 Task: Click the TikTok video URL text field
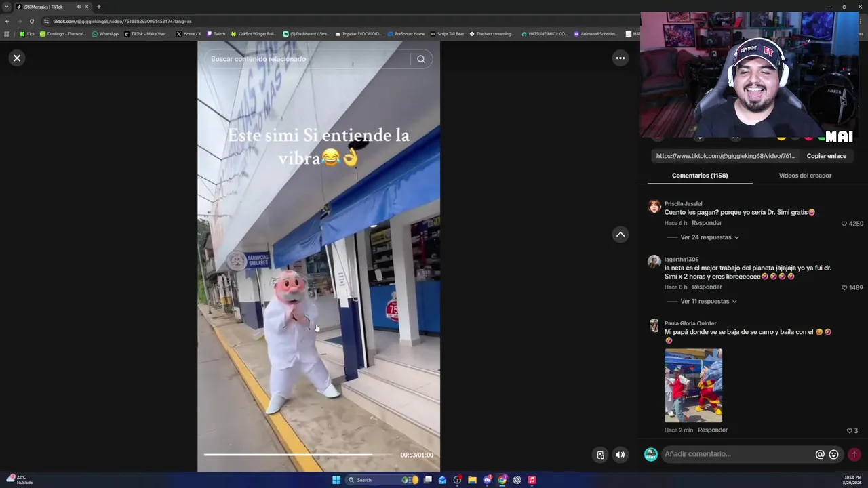[726, 156]
